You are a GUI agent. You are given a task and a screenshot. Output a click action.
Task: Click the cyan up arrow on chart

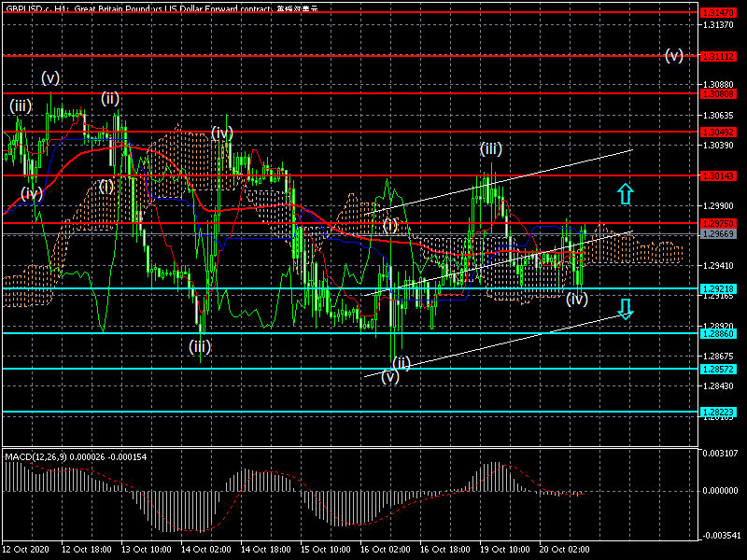coord(625,194)
